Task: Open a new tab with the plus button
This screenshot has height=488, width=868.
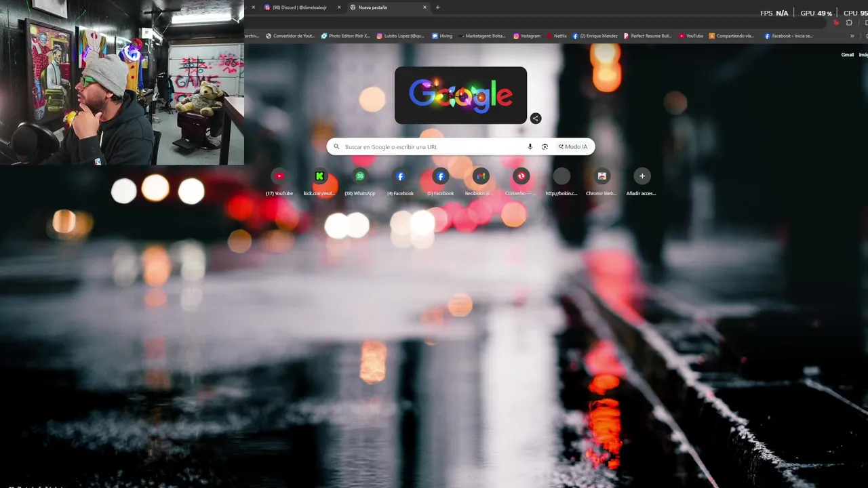Action: [x=437, y=7]
